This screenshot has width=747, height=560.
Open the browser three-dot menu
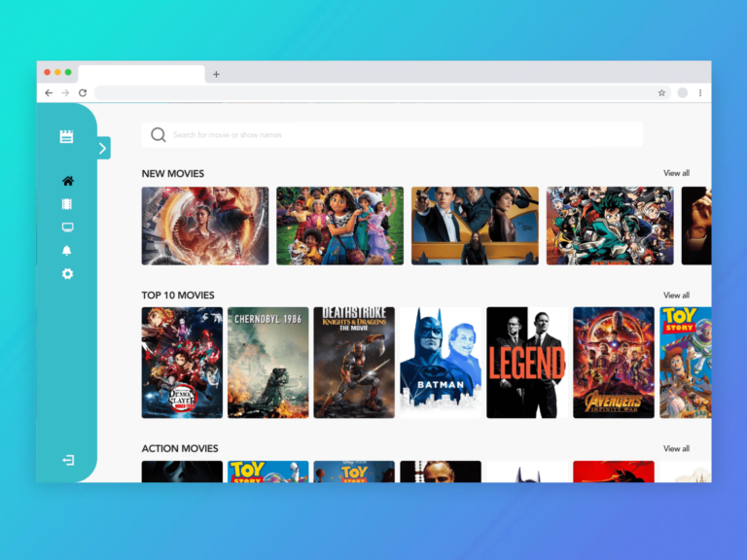point(700,93)
